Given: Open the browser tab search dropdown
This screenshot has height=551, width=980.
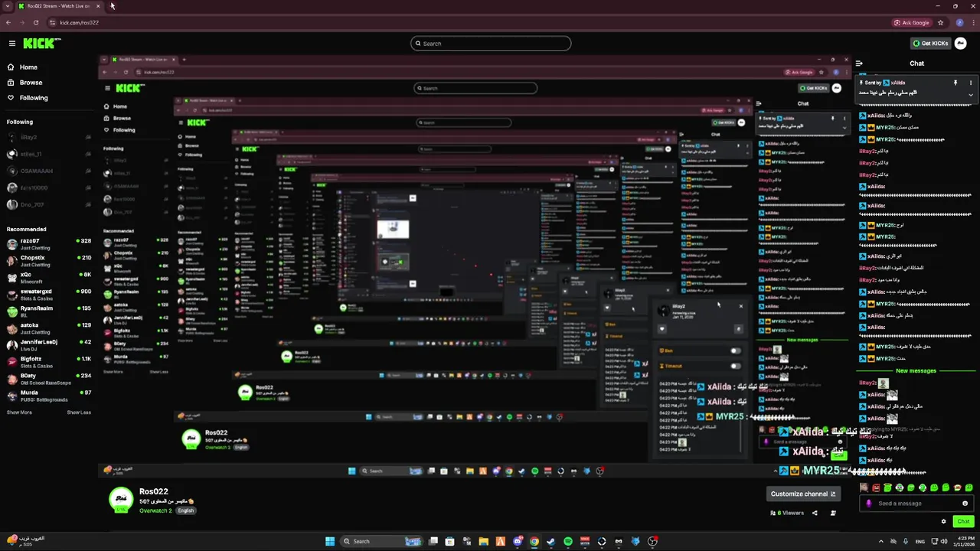Looking at the screenshot, I should click(x=8, y=5).
